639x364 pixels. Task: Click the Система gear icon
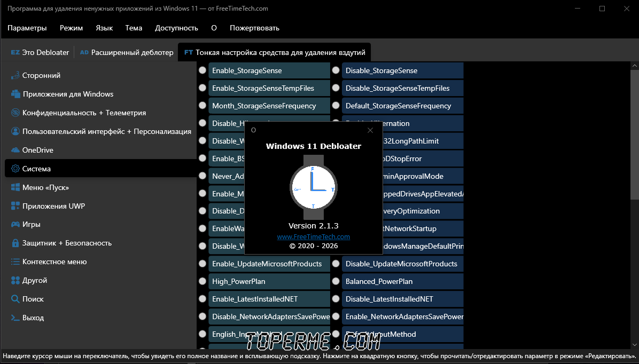click(x=15, y=169)
